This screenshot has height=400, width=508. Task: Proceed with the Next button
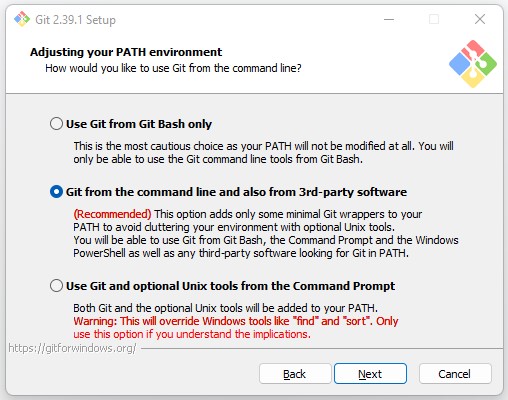[x=370, y=374]
